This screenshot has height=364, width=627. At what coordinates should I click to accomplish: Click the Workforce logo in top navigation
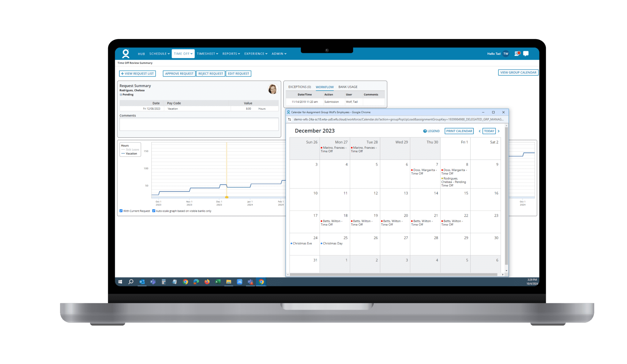(126, 53)
